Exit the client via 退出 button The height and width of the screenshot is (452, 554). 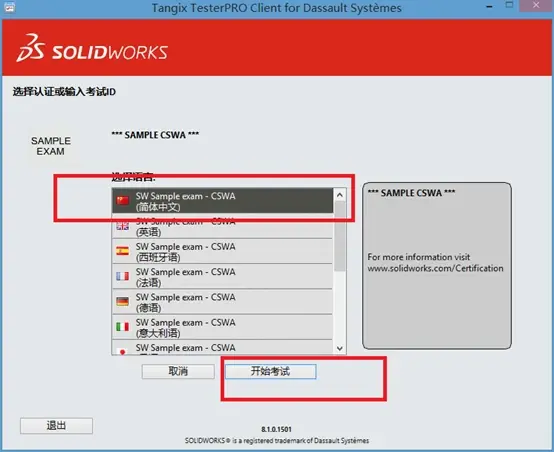coord(57,426)
